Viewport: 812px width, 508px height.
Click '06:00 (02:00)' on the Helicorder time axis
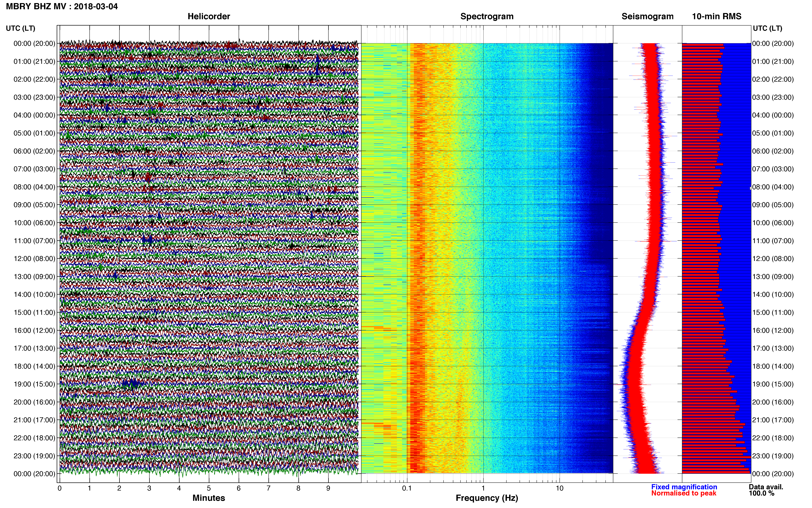pyautogui.click(x=34, y=151)
